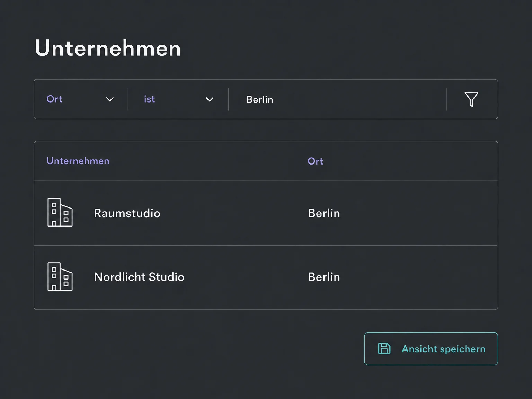
Task: Sort by the Ort column header
Action: pos(315,161)
